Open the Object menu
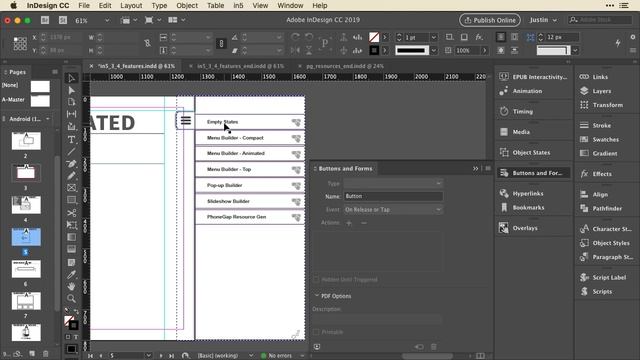The image size is (640, 360). point(187,6)
